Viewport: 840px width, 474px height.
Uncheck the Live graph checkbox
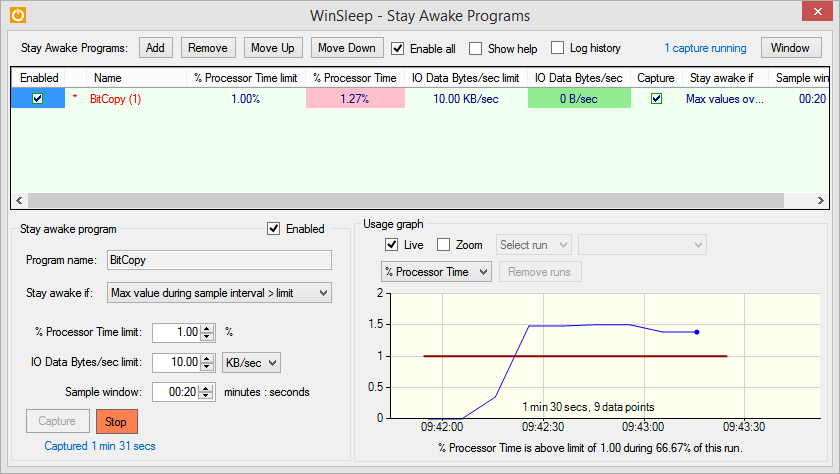pyautogui.click(x=392, y=245)
